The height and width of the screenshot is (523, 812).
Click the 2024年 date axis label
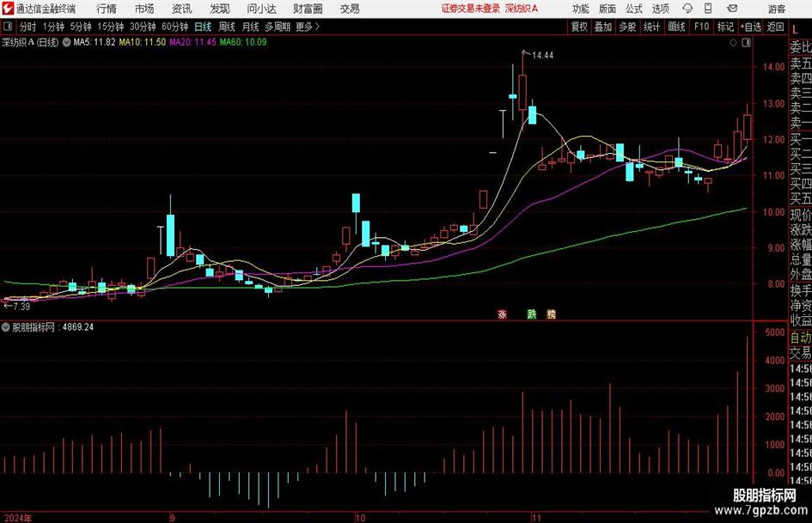[17, 518]
